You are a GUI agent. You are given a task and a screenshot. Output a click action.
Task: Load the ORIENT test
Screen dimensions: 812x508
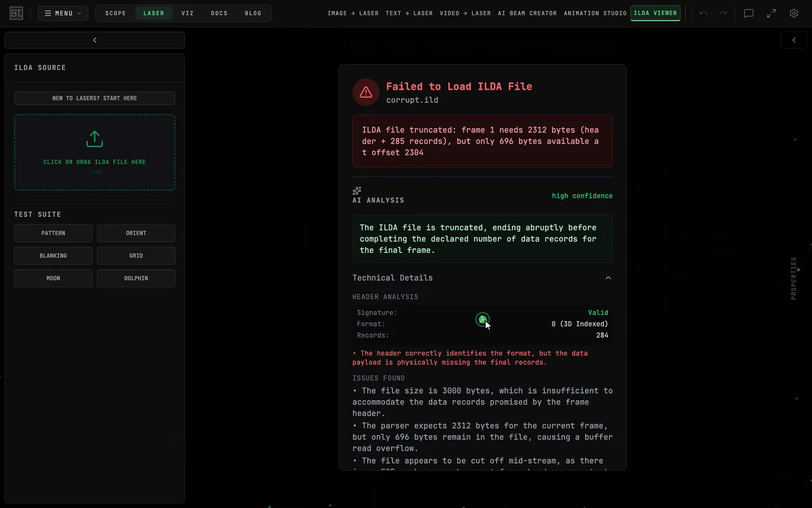(x=136, y=233)
